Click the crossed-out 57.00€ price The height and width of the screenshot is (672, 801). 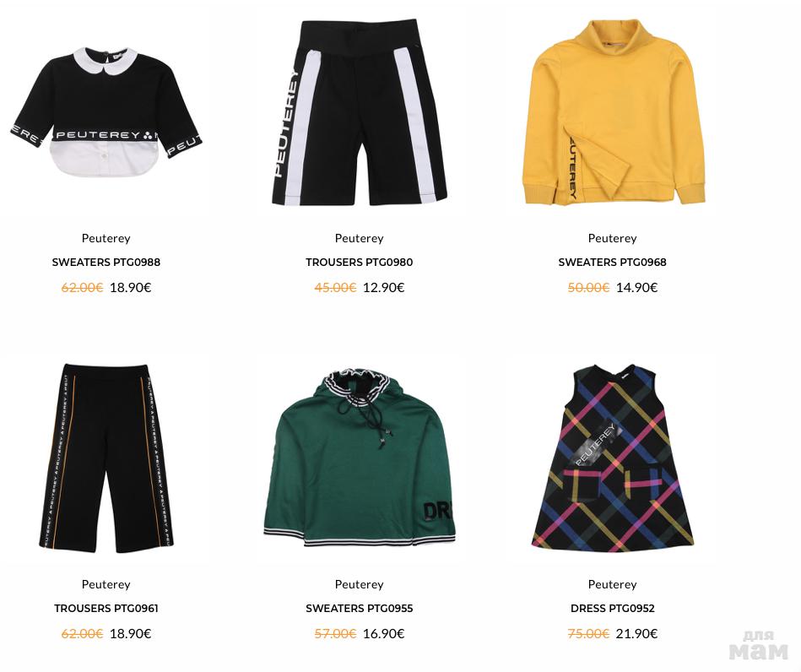click(x=335, y=634)
